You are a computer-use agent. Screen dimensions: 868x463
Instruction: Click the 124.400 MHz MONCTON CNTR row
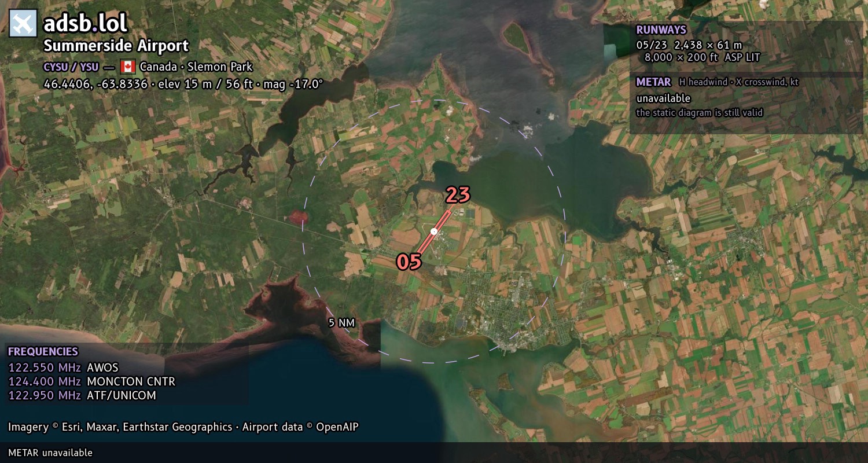[x=91, y=381]
